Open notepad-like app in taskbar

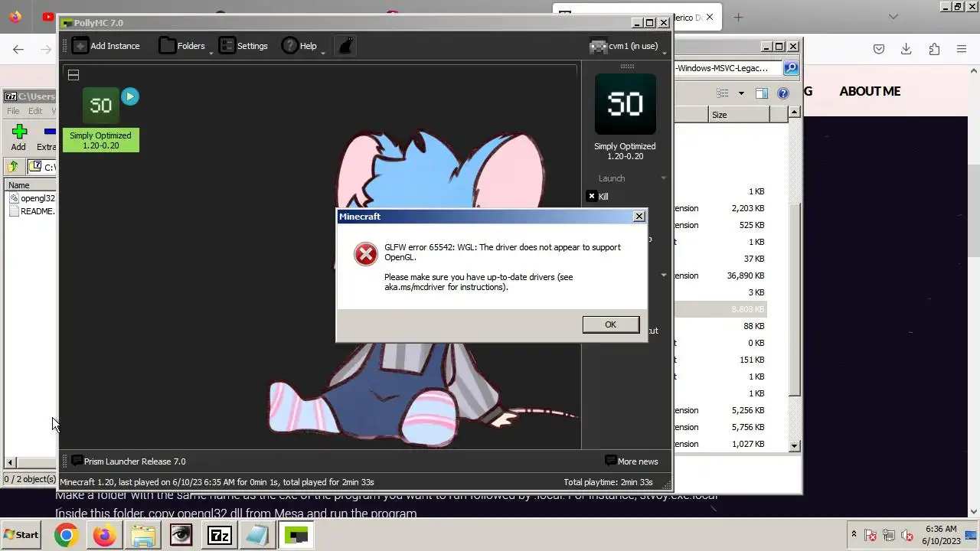pyautogui.click(x=257, y=535)
